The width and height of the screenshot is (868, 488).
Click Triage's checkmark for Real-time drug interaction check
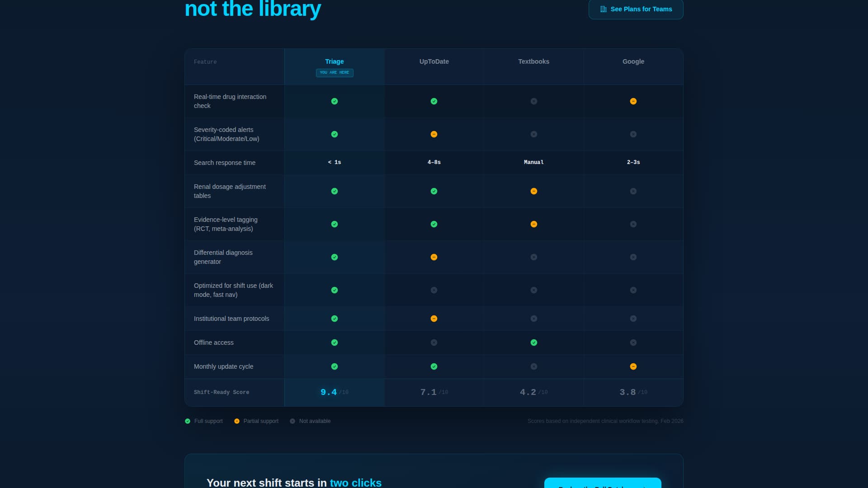pyautogui.click(x=335, y=101)
